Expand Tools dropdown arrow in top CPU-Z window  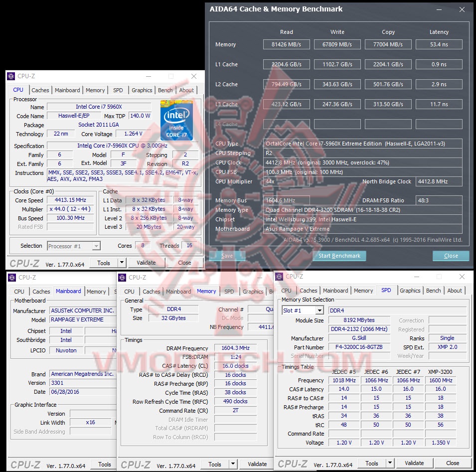tap(122, 263)
